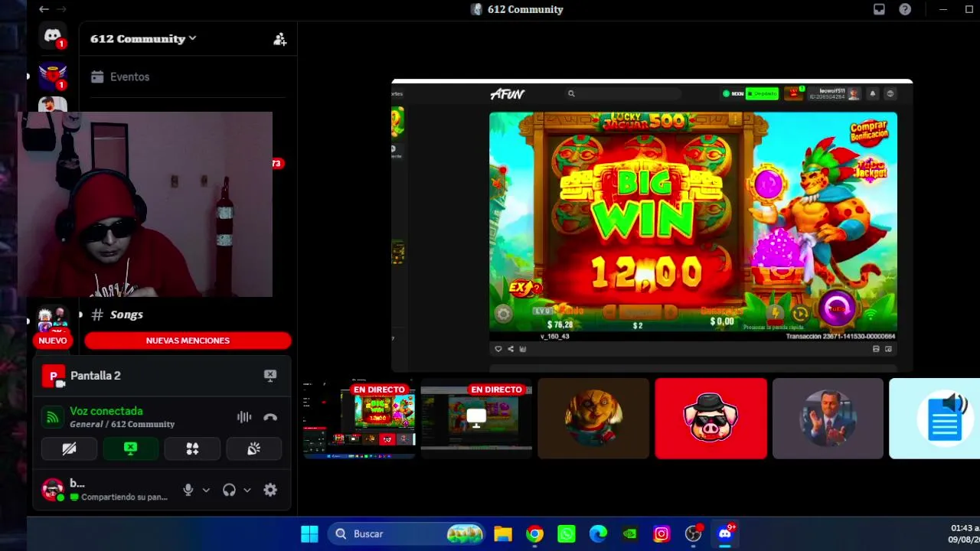980x551 pixels.
Task: Select the winged heart server icon
Action: point(53,76)
